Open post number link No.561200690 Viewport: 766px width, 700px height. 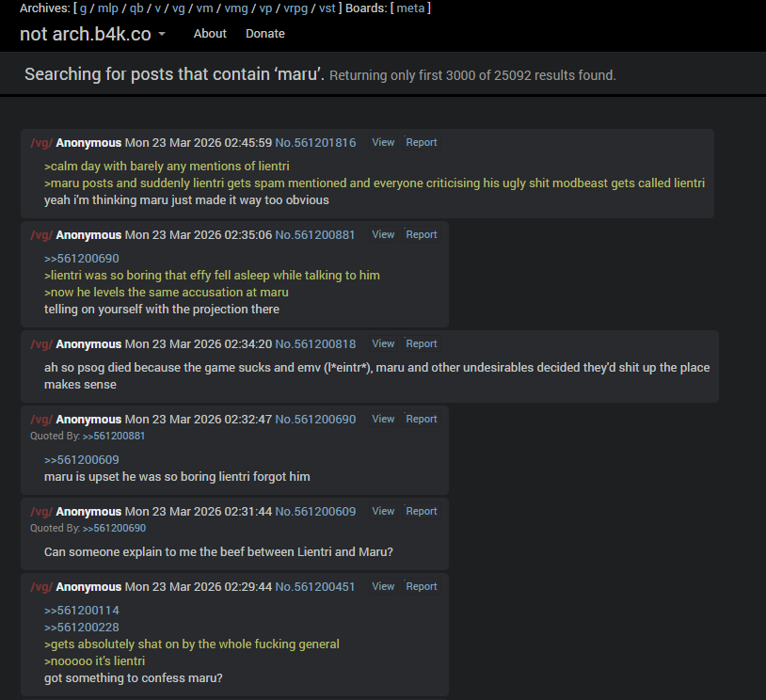(x=315, y=419)
